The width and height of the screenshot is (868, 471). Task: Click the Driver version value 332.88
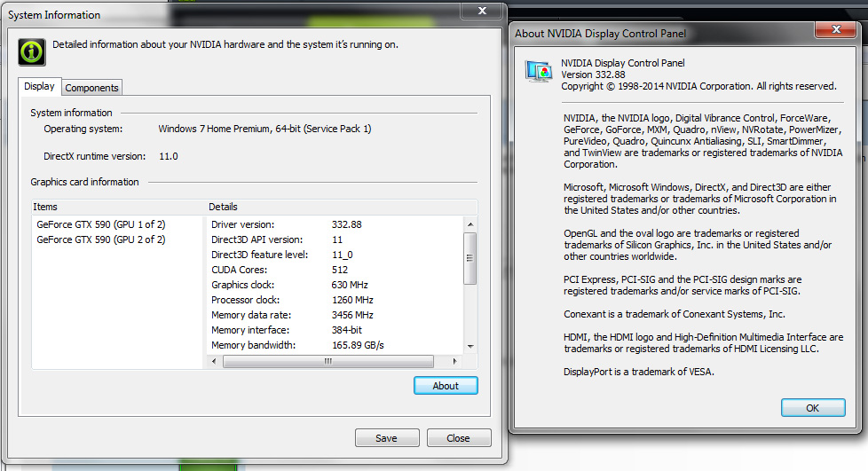[346, 224]
